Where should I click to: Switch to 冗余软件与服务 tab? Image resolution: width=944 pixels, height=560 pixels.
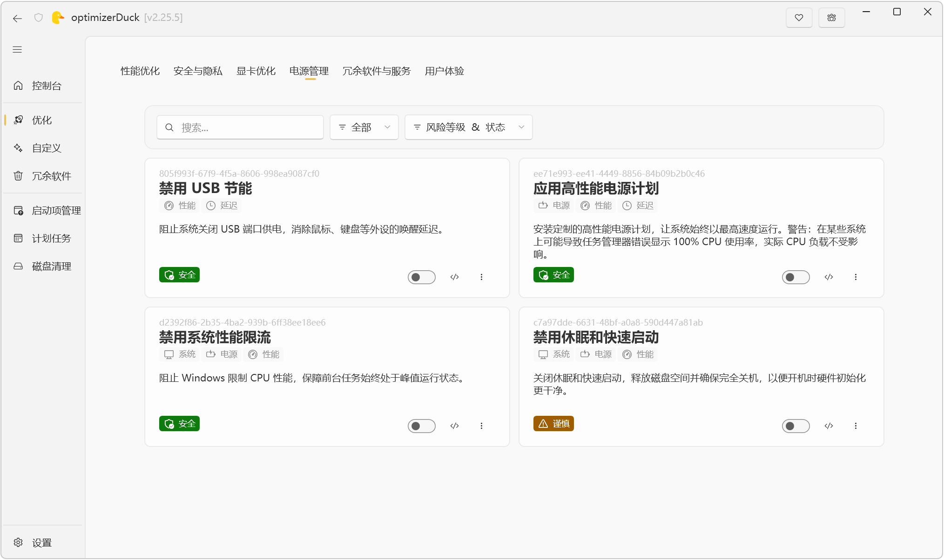[x=377, y=71]
